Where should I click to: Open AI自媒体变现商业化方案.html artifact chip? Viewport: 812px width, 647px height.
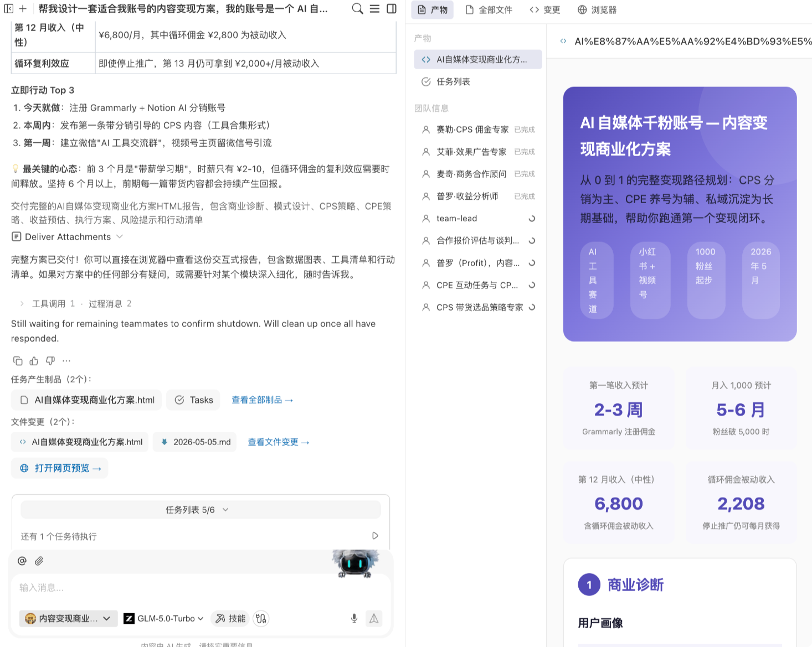click(86, 400)
